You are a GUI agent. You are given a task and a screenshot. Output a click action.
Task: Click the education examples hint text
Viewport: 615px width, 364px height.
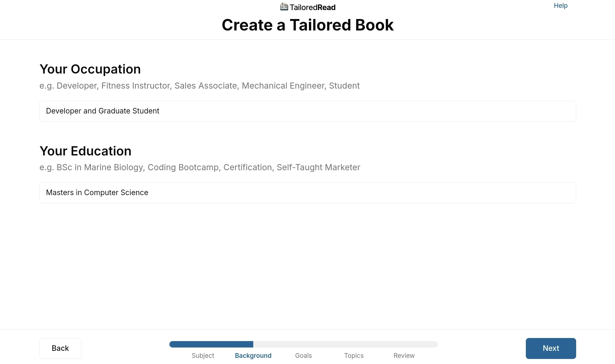(200, 167)
